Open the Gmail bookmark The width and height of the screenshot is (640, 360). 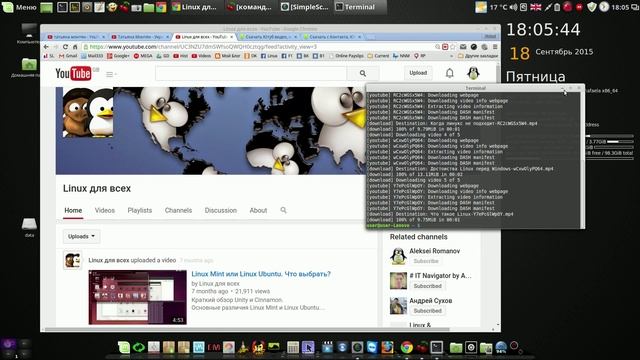point(68,56)
